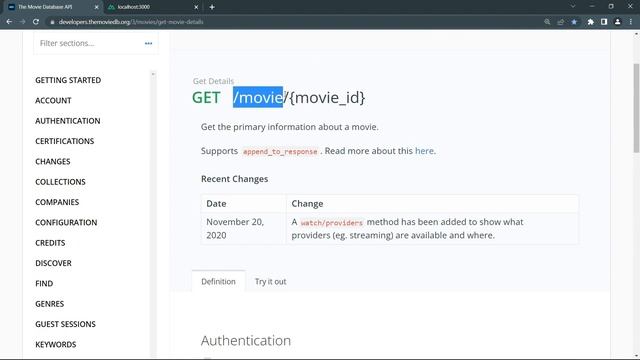Open the extensions puzzle icon
The width and height of the screenshot is (640, 360).
[x=590, y=22]
